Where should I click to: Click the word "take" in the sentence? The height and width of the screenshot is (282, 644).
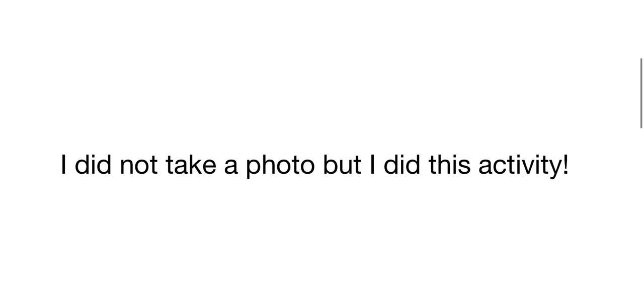pyautogui.click(x=191, y=165)
